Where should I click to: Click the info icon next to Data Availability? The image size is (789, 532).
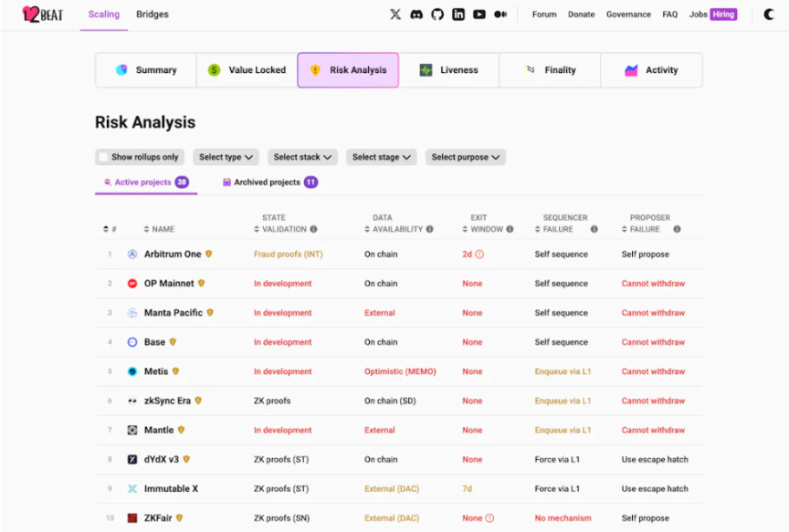tap(430, 229)
